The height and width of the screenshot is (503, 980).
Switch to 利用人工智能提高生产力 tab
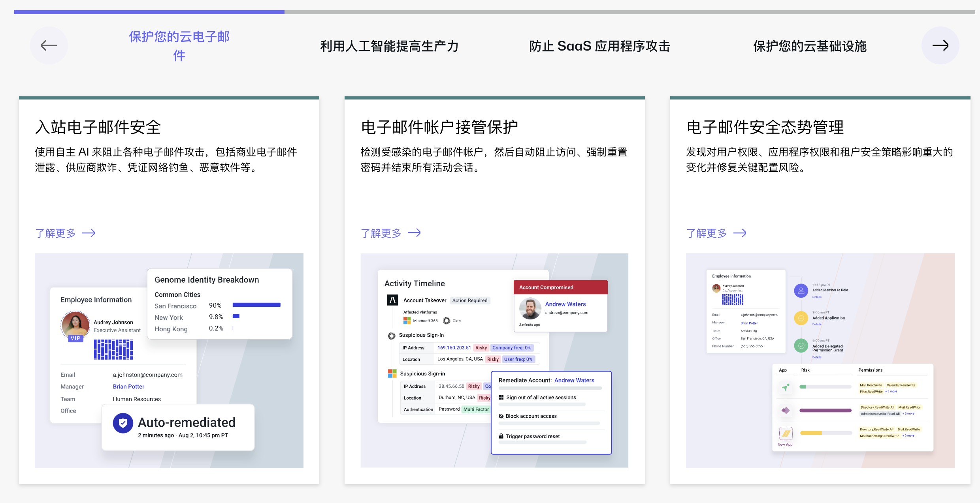[389, 46]
